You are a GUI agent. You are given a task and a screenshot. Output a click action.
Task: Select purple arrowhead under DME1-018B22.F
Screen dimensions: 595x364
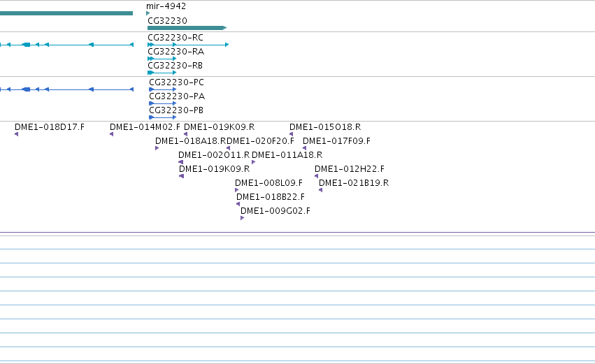click(238, 204)
